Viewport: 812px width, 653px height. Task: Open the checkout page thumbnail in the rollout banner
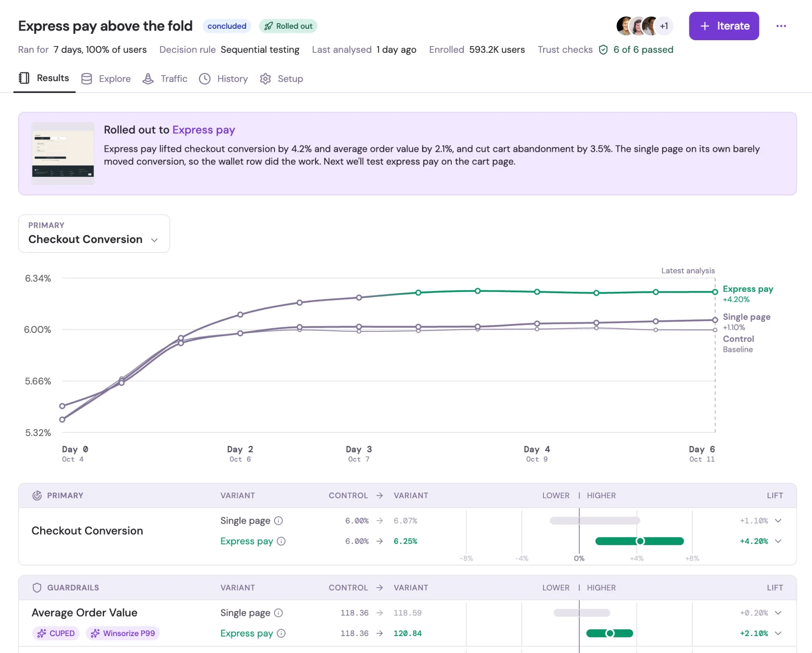(x=63, y=153)
